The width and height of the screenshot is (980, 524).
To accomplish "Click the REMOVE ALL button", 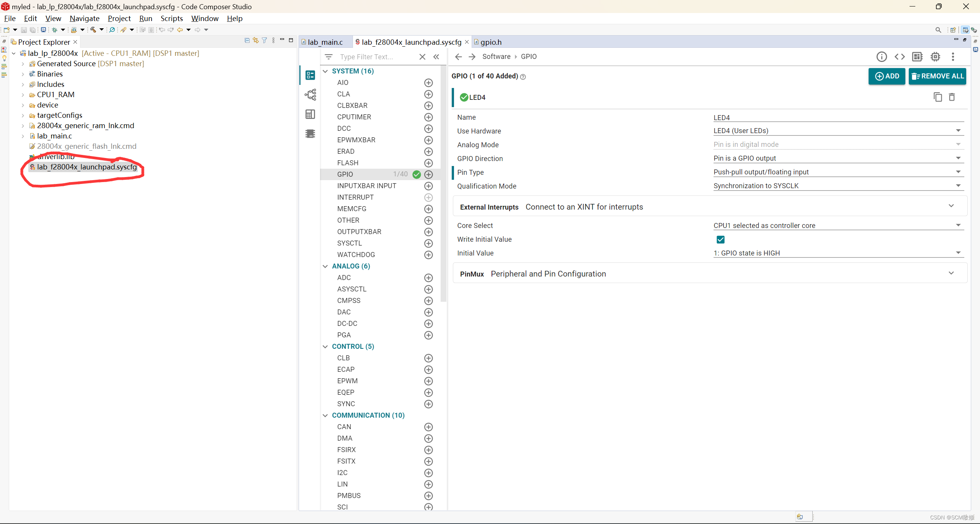I will point(937,76).
